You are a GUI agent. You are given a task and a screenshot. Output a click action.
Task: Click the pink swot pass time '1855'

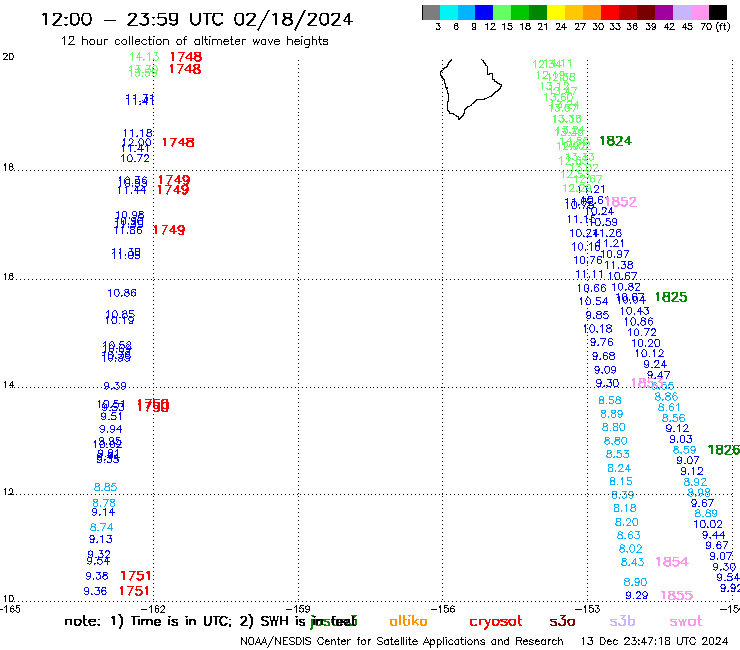(677, 596)
